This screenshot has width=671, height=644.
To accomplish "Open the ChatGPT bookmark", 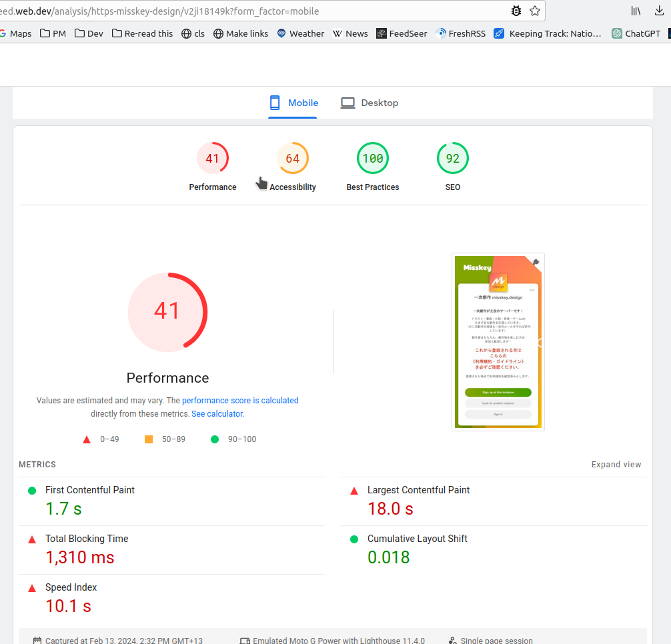I will pyautogui.click(x=637, y=33).
